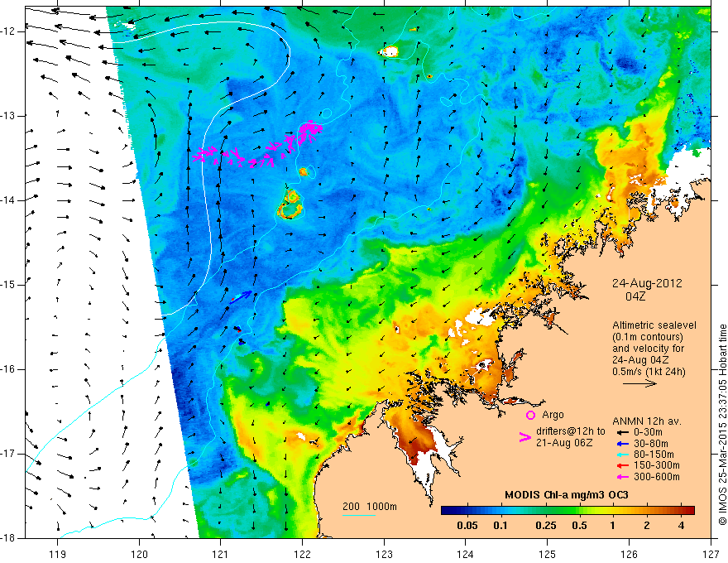Click the 'ANMN 12h av.' legend heading
This screenshot has height=563, width=728.
click(647, 421)
